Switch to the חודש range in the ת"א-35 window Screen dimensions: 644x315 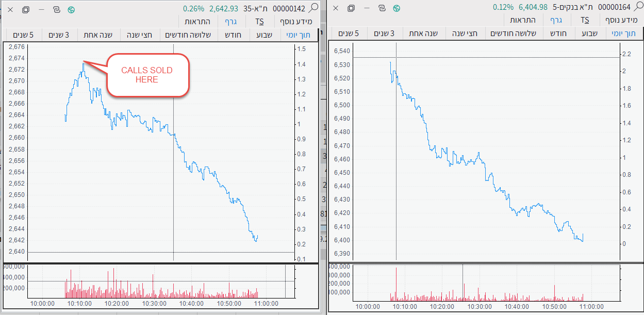(235, 35)
